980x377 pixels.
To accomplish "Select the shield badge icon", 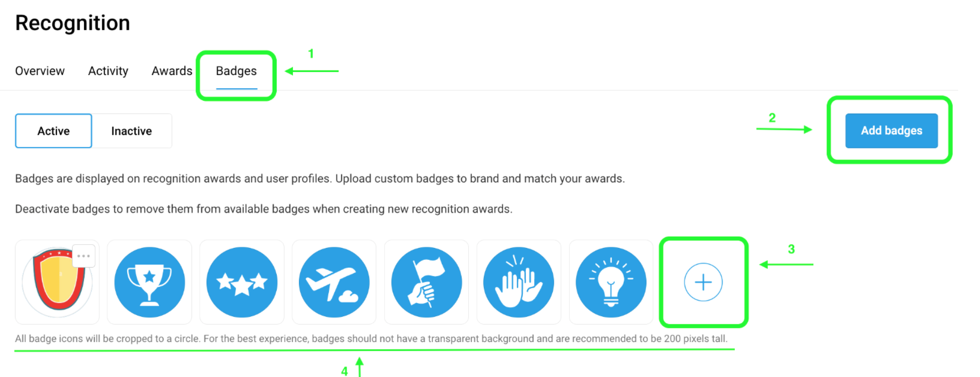I will point(57,282).
